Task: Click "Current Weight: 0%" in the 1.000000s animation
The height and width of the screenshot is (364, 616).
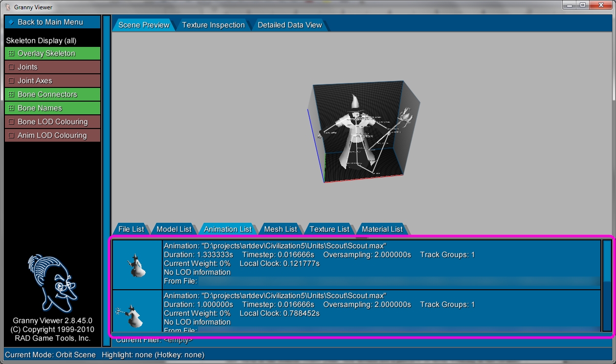Action: pyautogui.click(x=197, y=313)
